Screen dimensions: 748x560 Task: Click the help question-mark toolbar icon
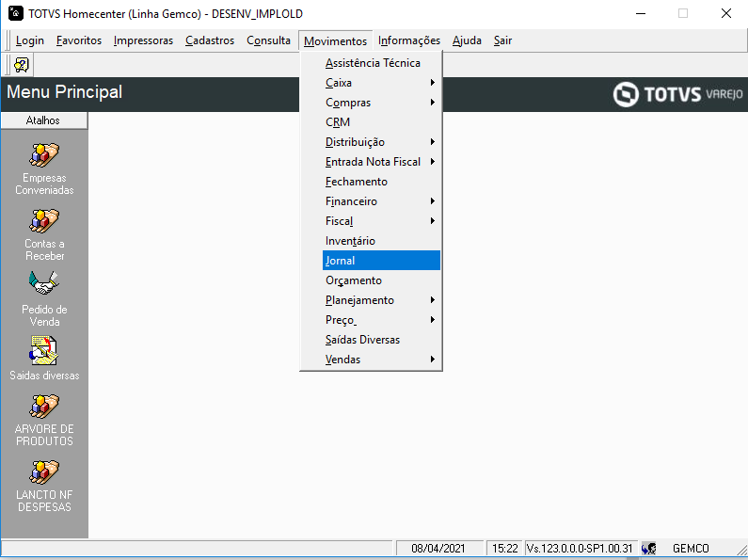click(22, 64)
